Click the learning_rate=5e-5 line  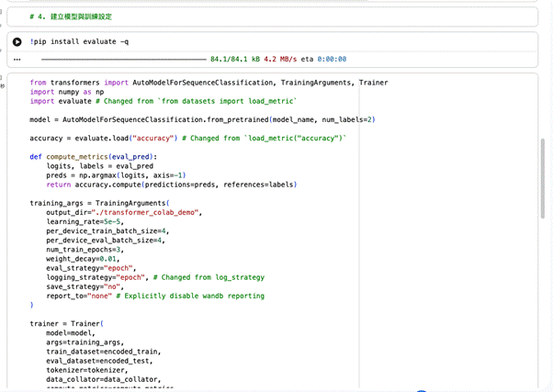90,221
